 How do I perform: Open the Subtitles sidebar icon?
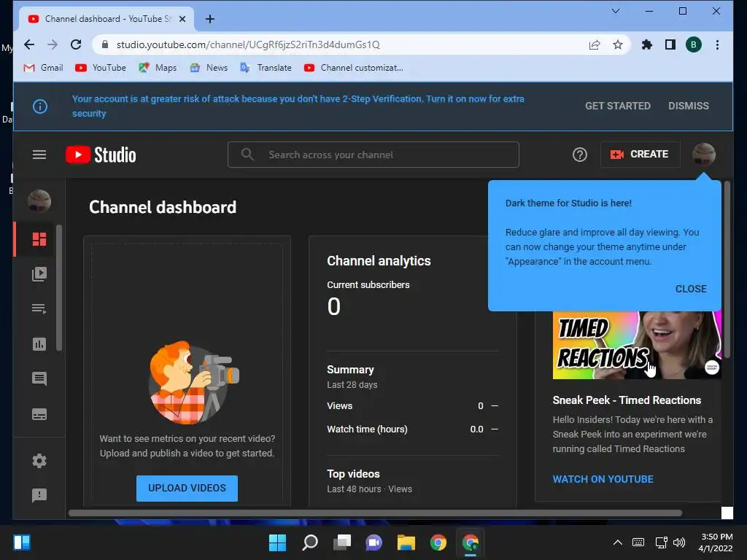coord(39,414)
